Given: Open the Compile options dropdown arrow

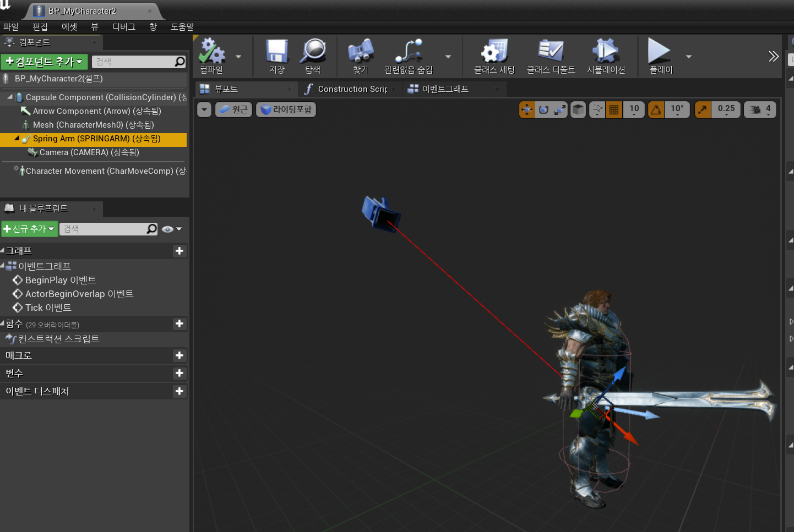Looking at the screenshot, I should click(x=238, y=57).
